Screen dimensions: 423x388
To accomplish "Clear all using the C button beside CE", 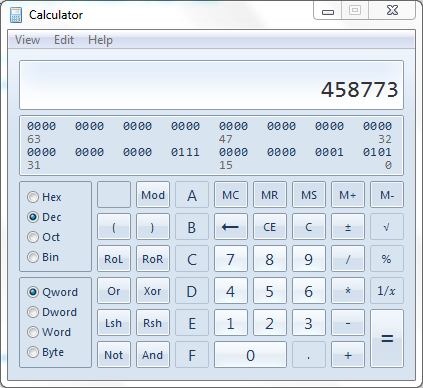I will [x=309, y=227].
